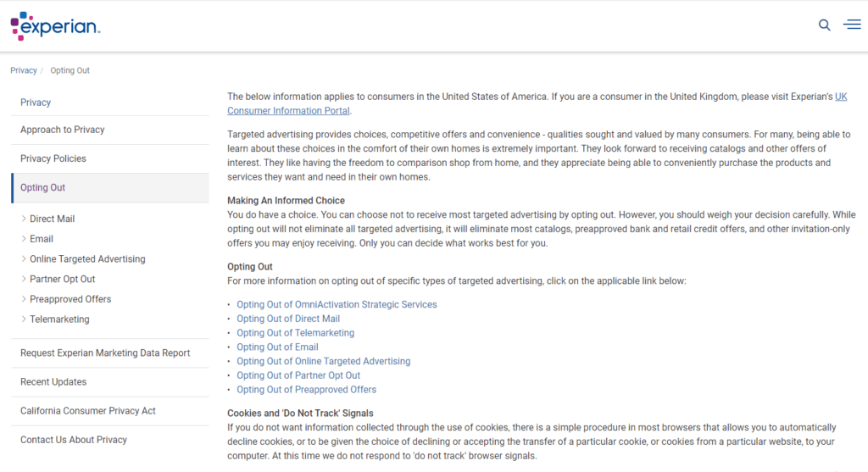Click the Opting Out breadcrumb text
This screenshot has width=868, height=472.
(x=70, y=70)
